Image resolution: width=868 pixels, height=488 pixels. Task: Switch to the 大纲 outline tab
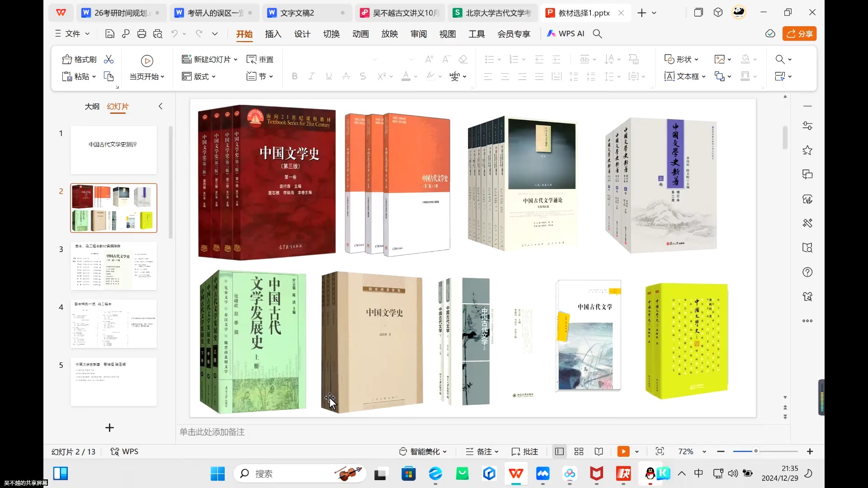(92, 107)
